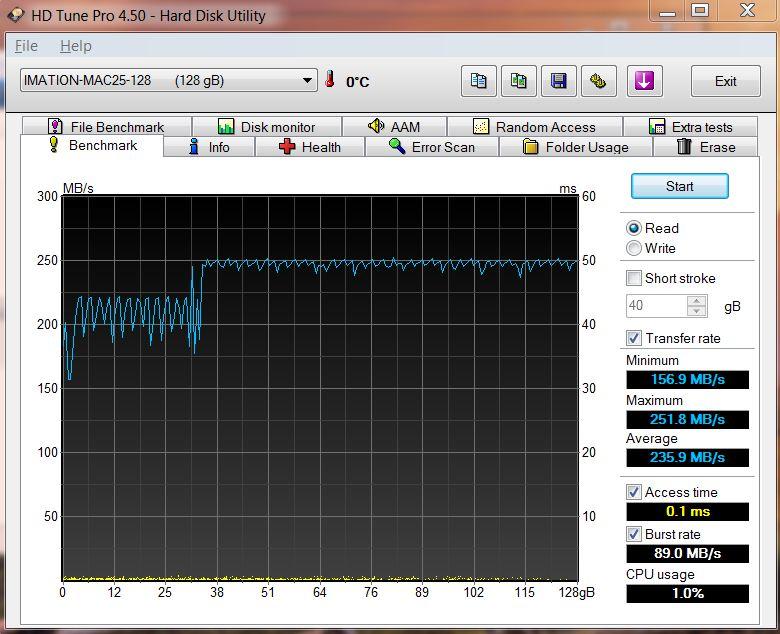Click the Short stroke size spinner arrows

tap(697, 305)
